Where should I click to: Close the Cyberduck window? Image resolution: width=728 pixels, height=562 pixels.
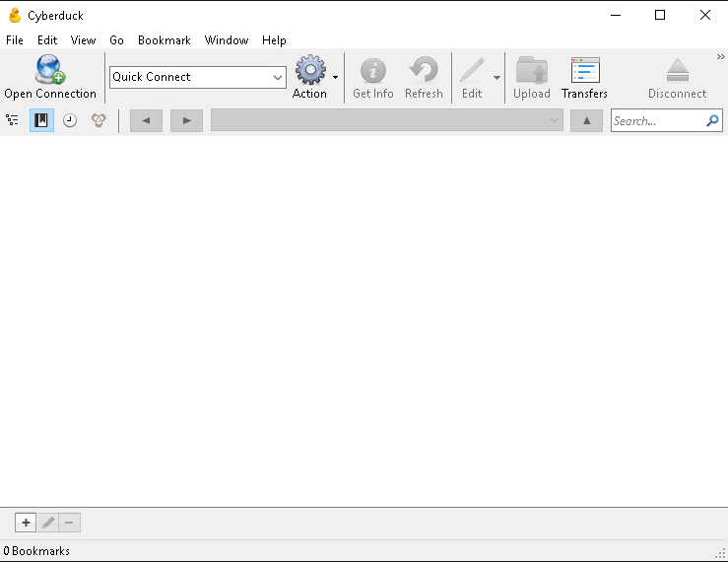coord(704,16)
